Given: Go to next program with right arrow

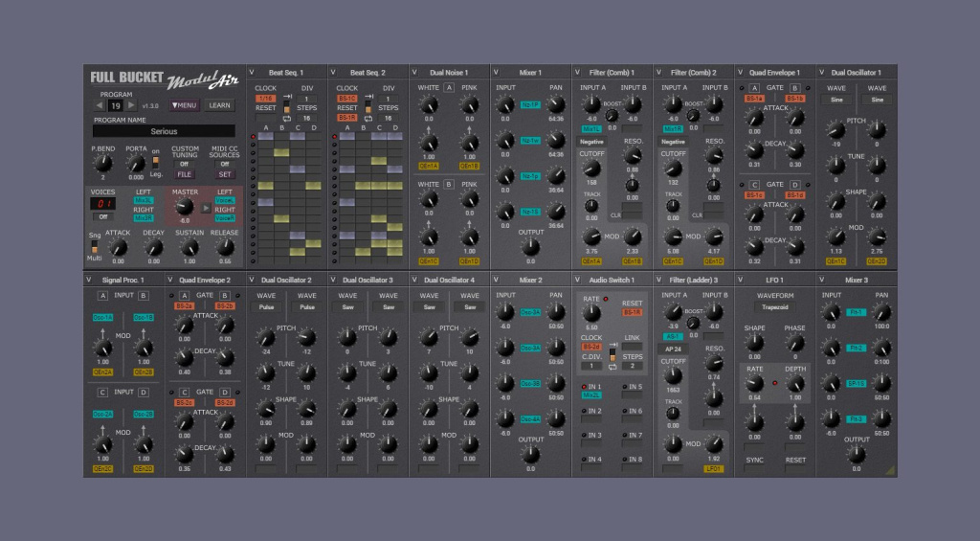Looking at the screenshot, I should [x=130, y=105].
